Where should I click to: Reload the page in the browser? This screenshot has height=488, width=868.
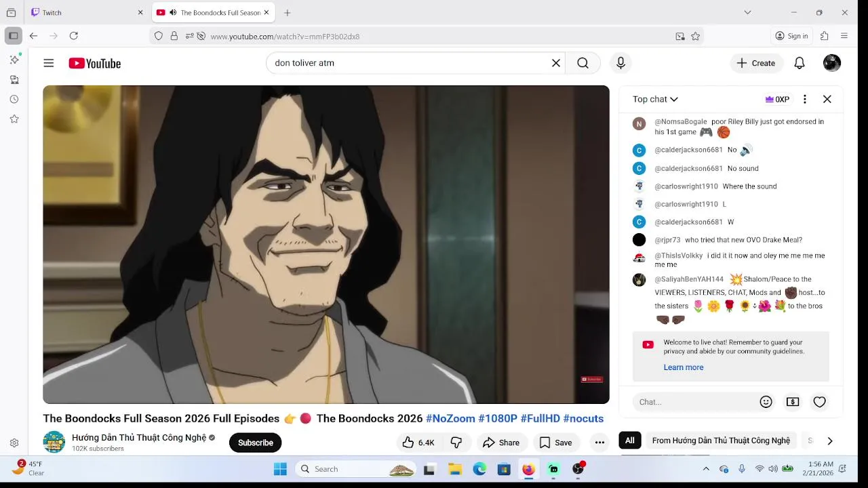pyautogui.click(x=74, y=36)
